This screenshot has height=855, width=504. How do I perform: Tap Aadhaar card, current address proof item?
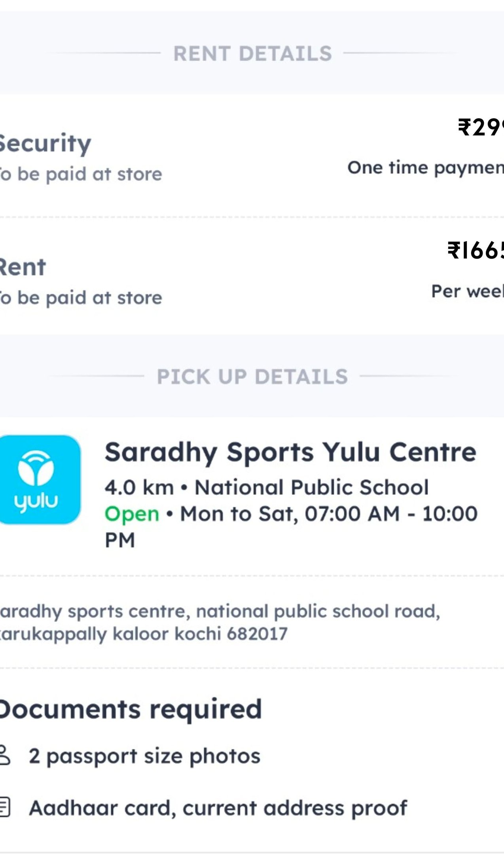pyautogui.click(x=218, y=808)
